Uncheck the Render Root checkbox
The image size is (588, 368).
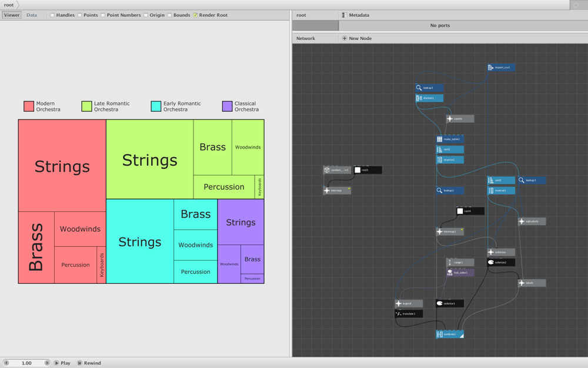pyautogui.click(x=195, y=15)
